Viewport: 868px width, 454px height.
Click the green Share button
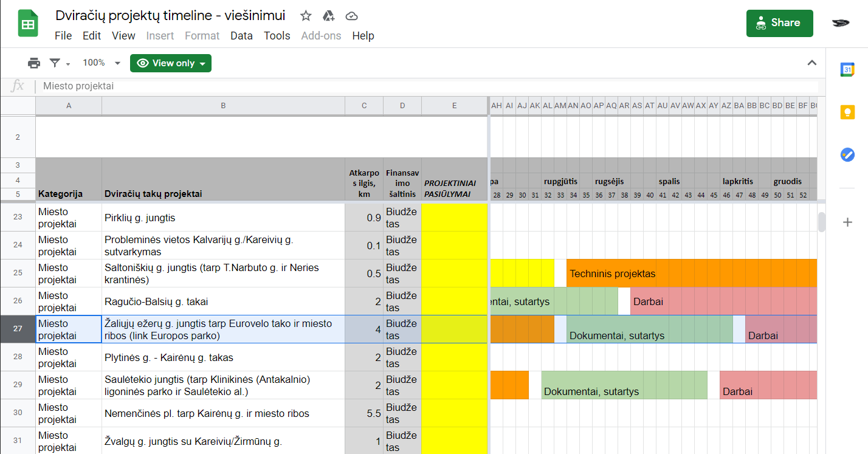(x=779, y=23)
